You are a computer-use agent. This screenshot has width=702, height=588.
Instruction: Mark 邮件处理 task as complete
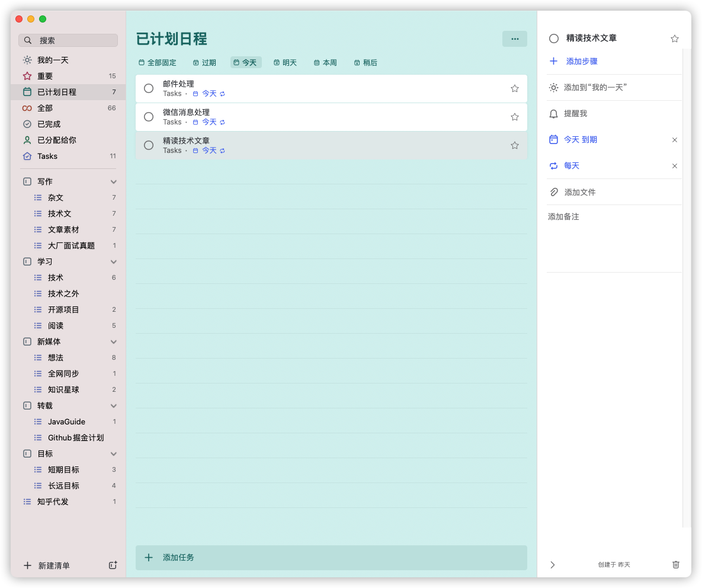(149, 88)
